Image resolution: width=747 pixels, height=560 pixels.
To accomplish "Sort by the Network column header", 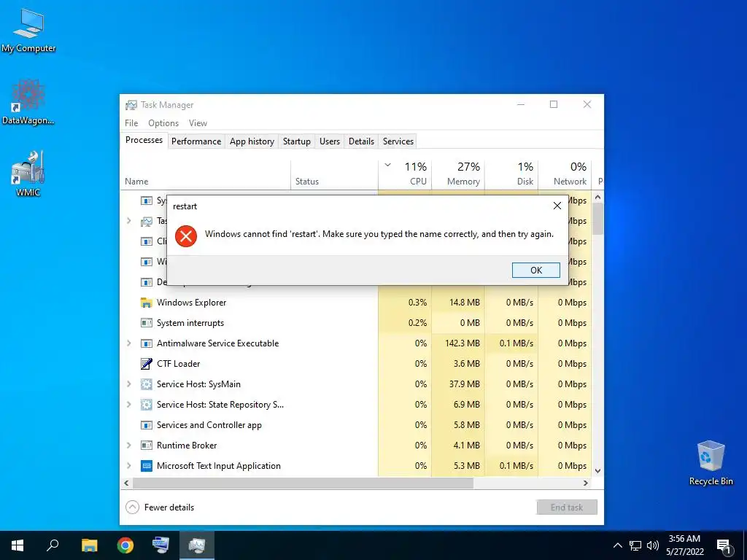I will click(565, 174).
